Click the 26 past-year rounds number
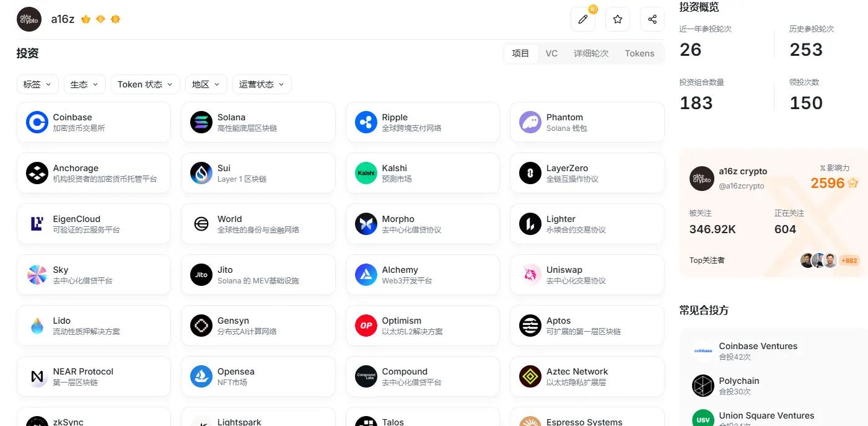 pyautogui.click(x=691, y=50)
